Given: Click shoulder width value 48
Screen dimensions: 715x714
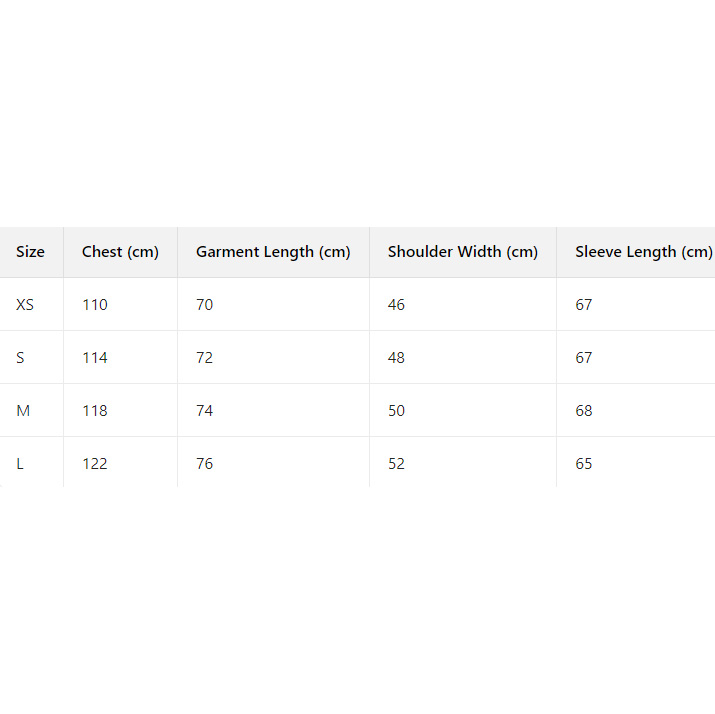Looking at the screenshot, I should point(397,357).
